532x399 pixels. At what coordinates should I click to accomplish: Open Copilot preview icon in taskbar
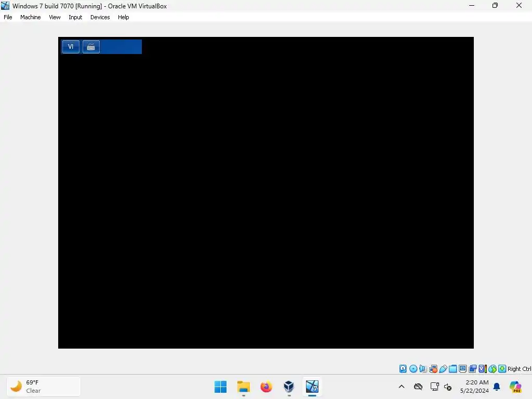(515, 387)
